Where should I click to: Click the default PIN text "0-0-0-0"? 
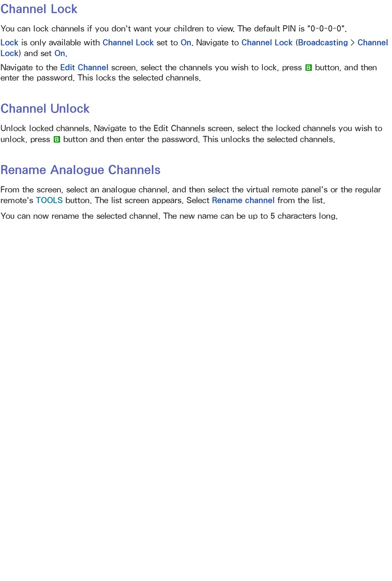pyautogui.click(x=326, y=28)
